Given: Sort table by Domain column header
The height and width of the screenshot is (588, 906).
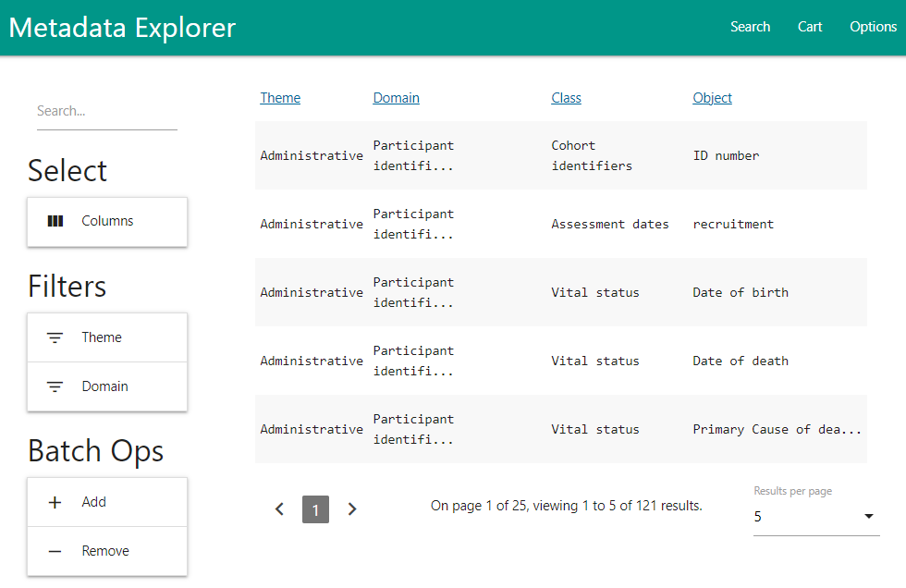Looking at the screenshot, I should click(x=396, y=98).
